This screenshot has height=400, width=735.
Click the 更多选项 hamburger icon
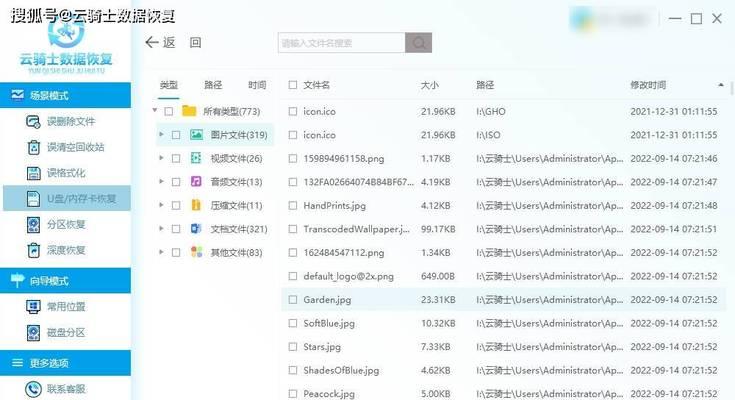click(x=17, y=363)
